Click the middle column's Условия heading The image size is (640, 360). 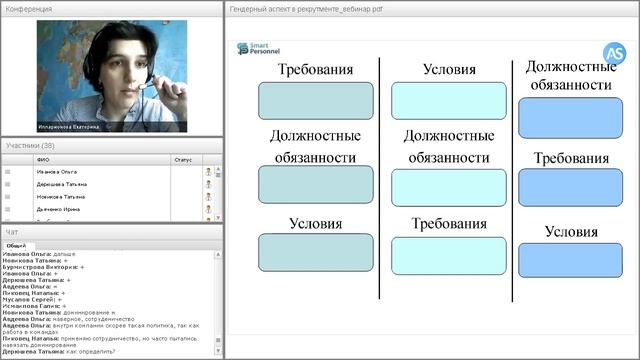(449, 69)
